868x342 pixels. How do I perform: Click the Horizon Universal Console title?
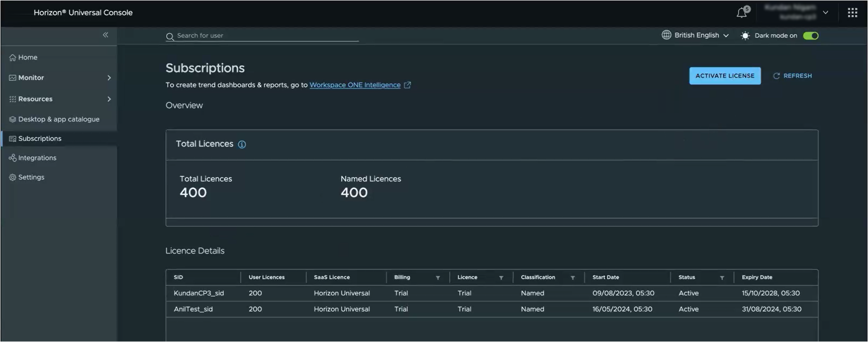83,13
